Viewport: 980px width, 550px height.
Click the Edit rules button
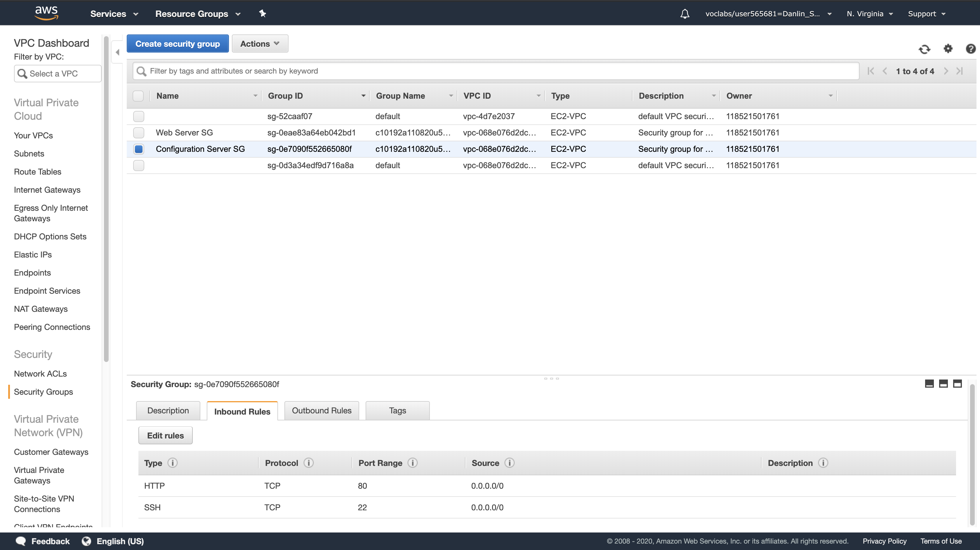point(165,436)
